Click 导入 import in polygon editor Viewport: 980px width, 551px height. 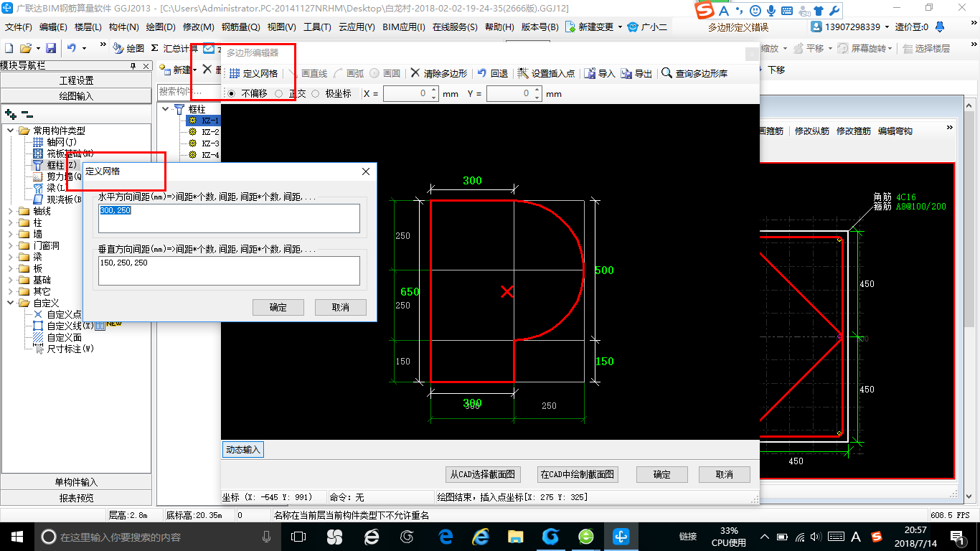(600, 73)
